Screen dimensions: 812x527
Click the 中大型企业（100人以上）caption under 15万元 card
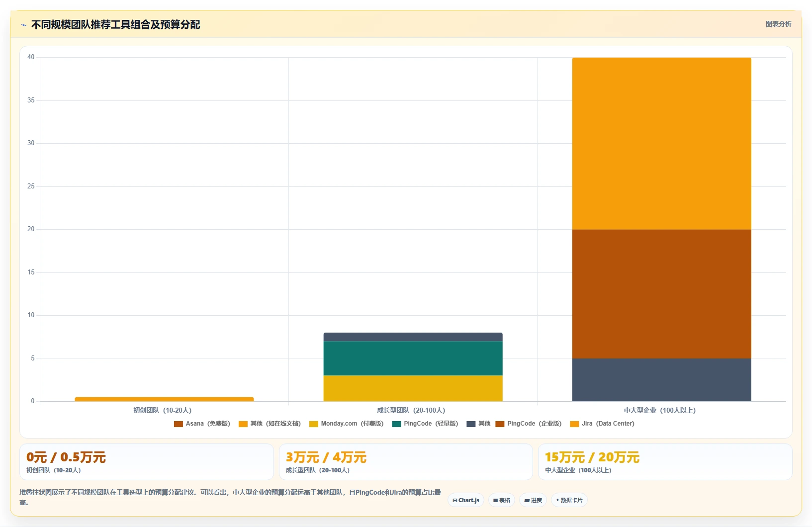click(578, 470)
